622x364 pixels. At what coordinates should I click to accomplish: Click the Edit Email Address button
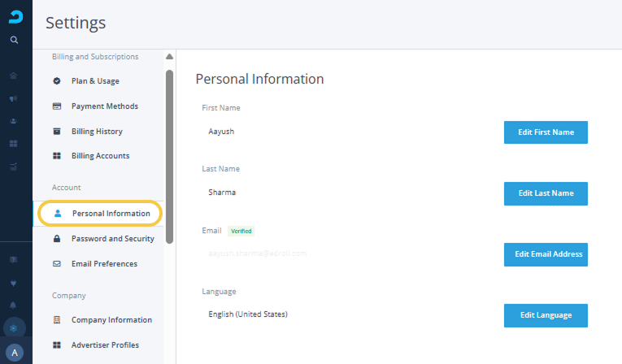click(546, 254)
